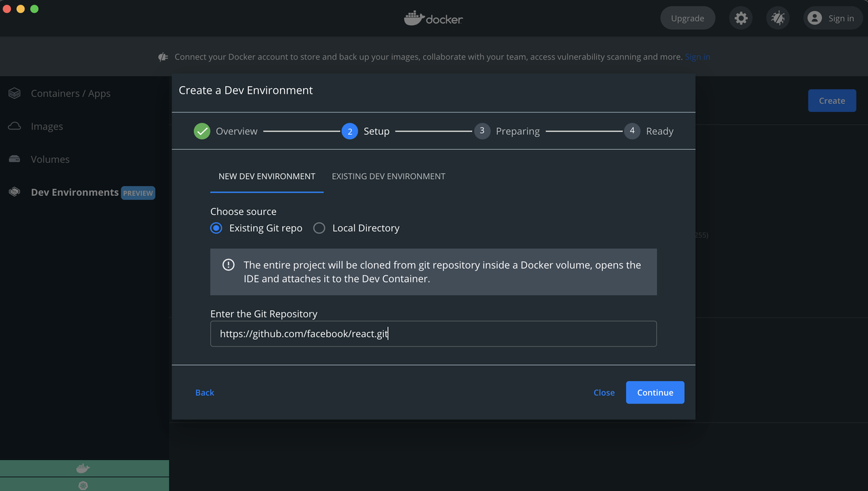
Task: Click the Sign in link in banner
Action: click(x=698, y=57)
